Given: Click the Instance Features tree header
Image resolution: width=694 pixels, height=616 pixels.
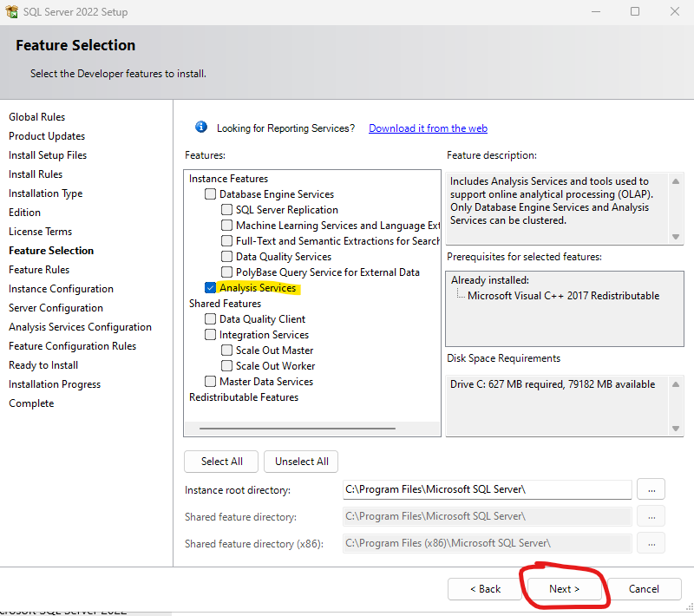Looking at the screenshot, I should pyautogui.click(x=228, y=179).
